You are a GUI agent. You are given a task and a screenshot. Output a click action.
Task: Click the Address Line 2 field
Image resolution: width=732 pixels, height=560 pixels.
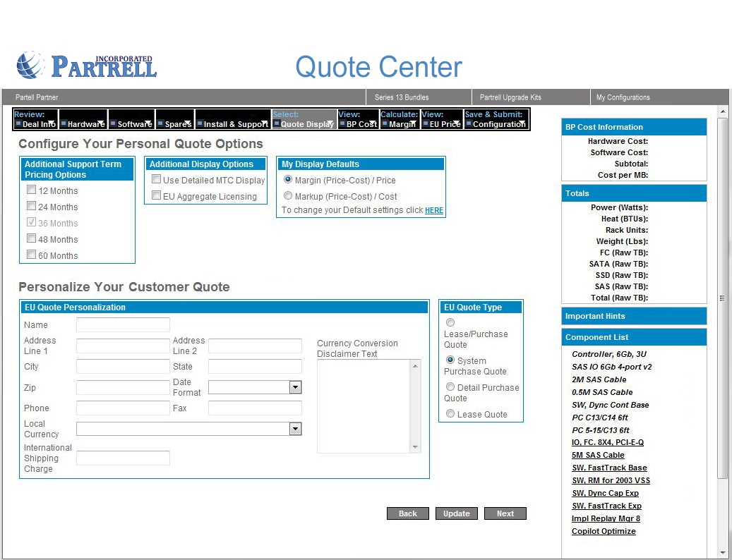[255, 346]
